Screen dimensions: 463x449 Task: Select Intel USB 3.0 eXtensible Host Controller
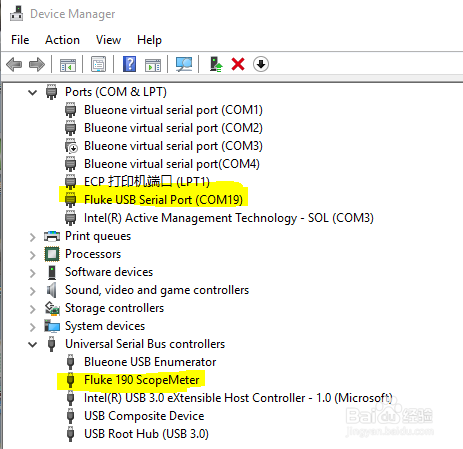pyautogui.click(x=238, y=398)
